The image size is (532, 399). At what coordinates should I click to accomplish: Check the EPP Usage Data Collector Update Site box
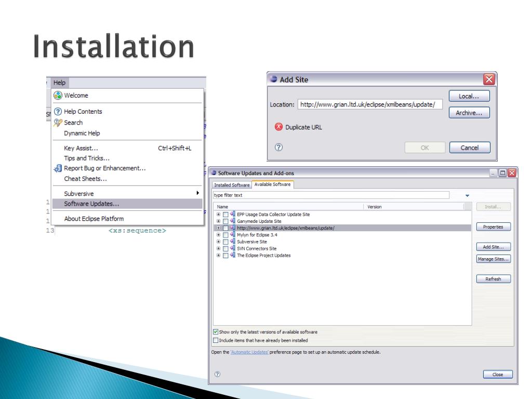pyautogui.click(x=225, y=215)
